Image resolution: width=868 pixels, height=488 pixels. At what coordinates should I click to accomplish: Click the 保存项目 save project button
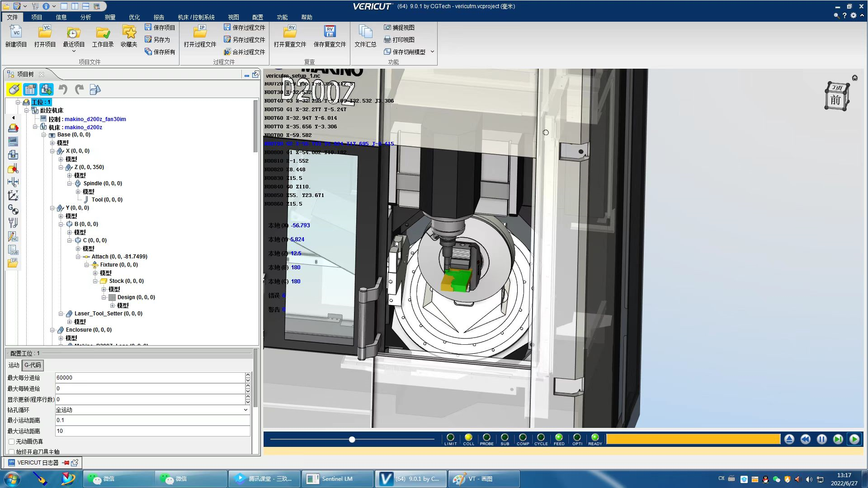160,28
